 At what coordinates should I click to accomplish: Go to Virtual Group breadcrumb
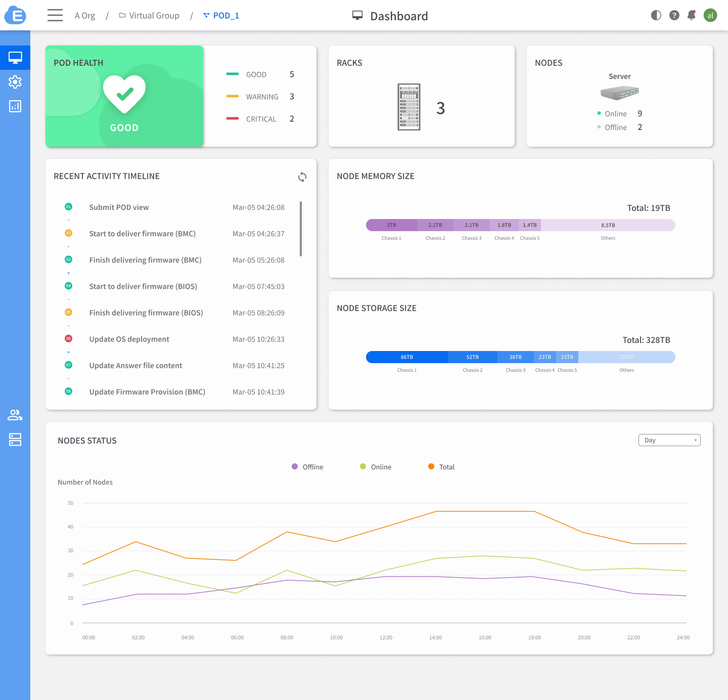pyautogui.click(x=154, y=16)
